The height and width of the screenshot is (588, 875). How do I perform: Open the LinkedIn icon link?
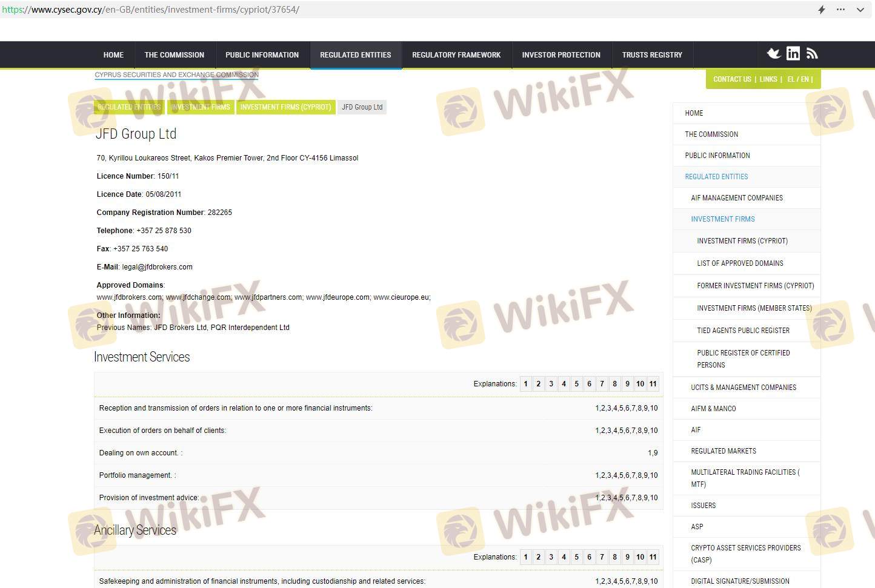coord(793,54)
